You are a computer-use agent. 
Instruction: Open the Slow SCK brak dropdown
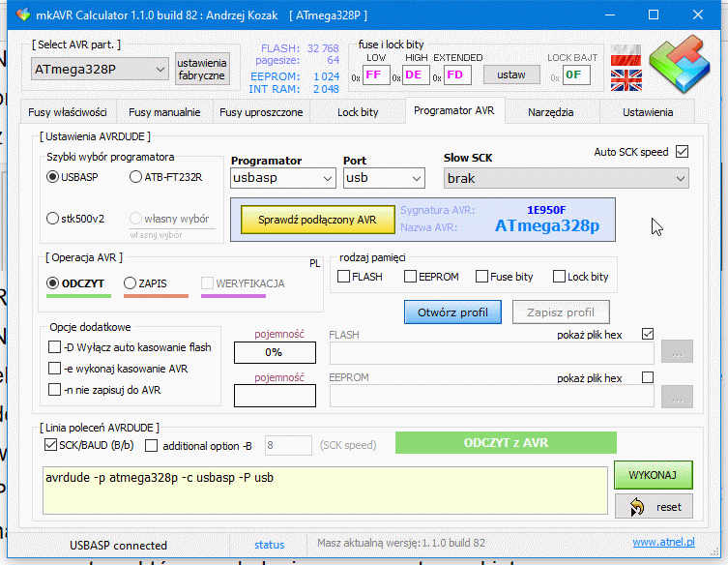click(x=566, y=178)
